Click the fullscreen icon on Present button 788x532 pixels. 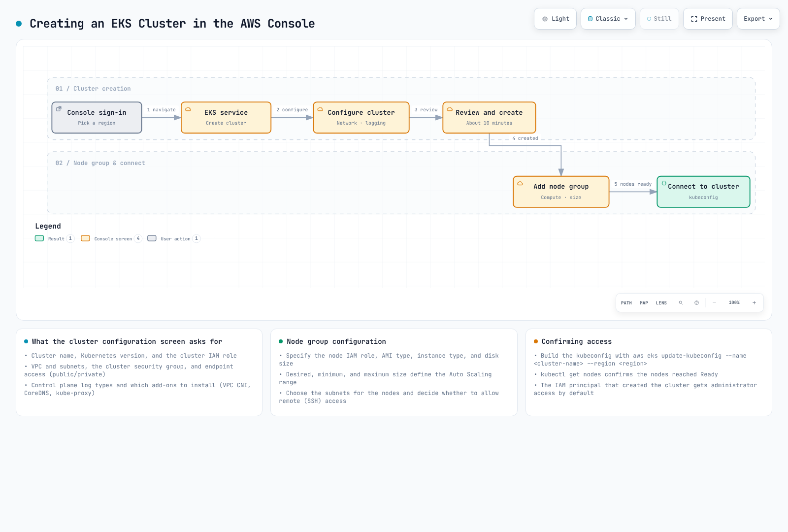694,19
